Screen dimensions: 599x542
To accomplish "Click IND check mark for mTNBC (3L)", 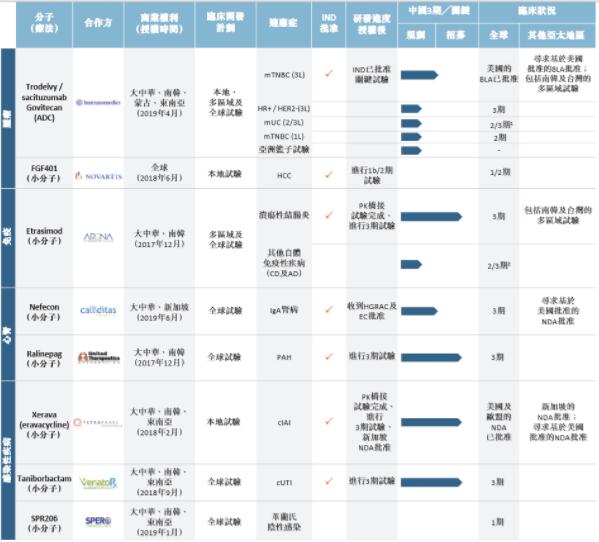I will 329,74.
